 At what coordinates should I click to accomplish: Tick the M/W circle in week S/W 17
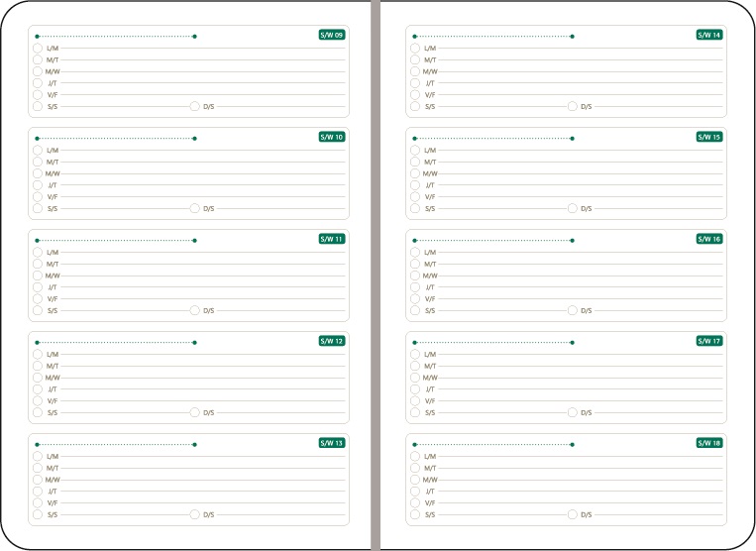point(415,378)
